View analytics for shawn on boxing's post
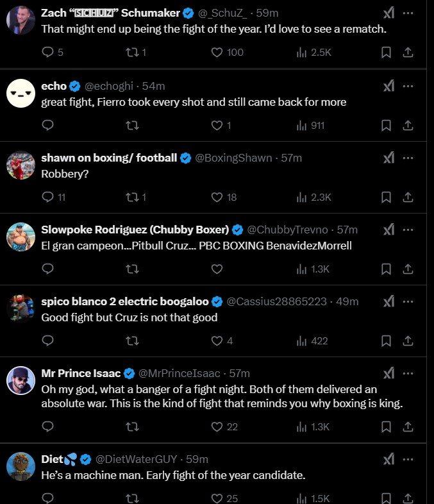 click(301, 197)
